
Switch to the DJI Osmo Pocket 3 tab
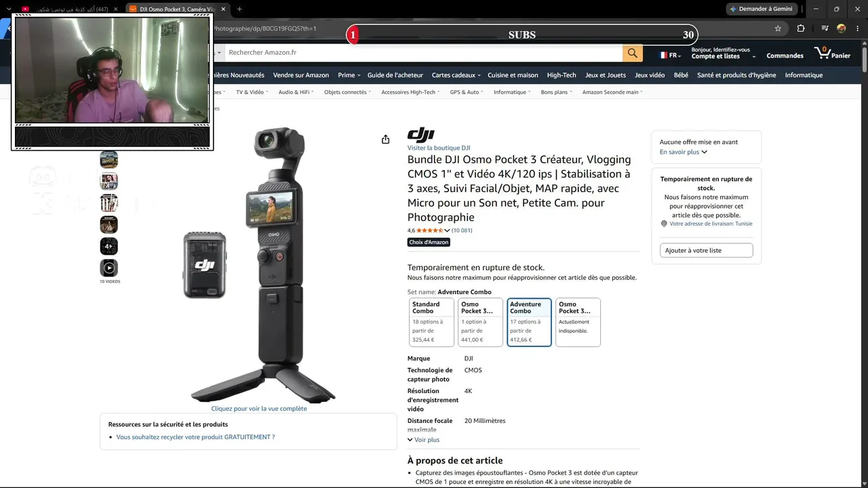(x=178, y=9)
